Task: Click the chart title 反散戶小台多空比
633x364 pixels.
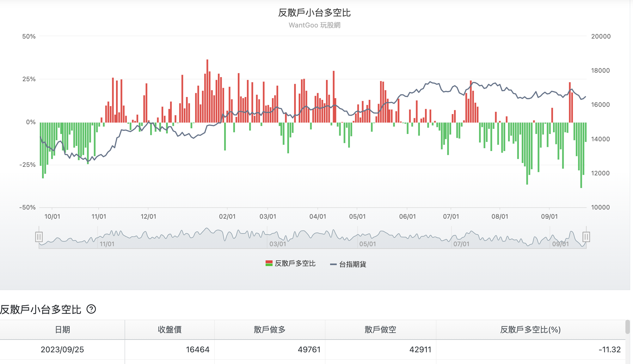Action: (x=315, y=13)
